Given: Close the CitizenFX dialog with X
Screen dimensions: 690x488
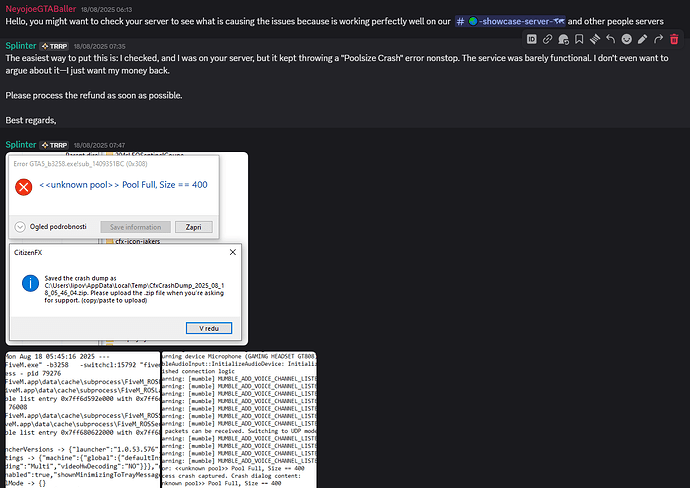Looking at the screenshot, I should 233,252.
